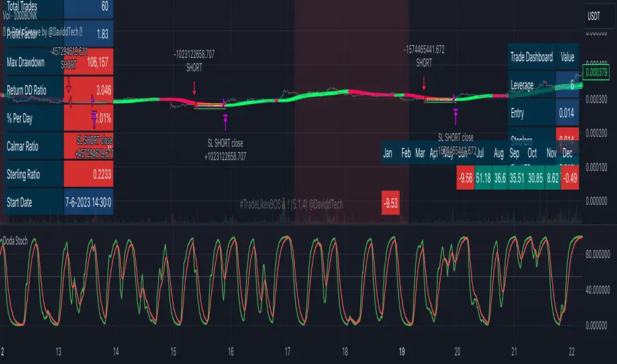
Task: Click the green 0.000379 current price label
Action: [596, 72]
